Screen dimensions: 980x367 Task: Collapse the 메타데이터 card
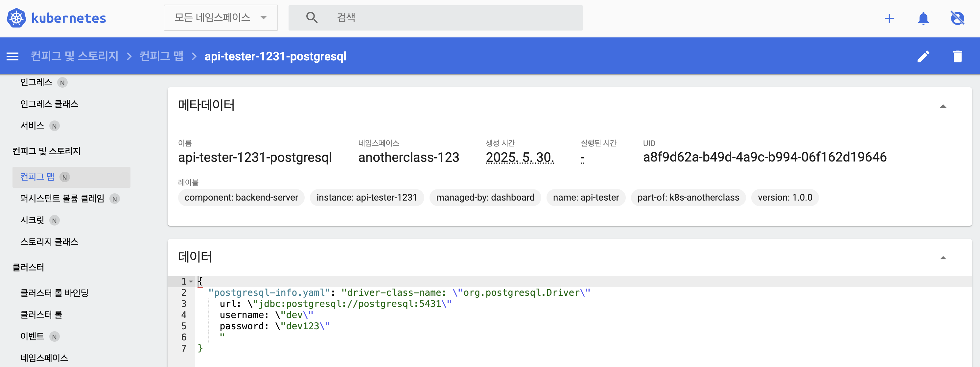click(x=943, y=106)
